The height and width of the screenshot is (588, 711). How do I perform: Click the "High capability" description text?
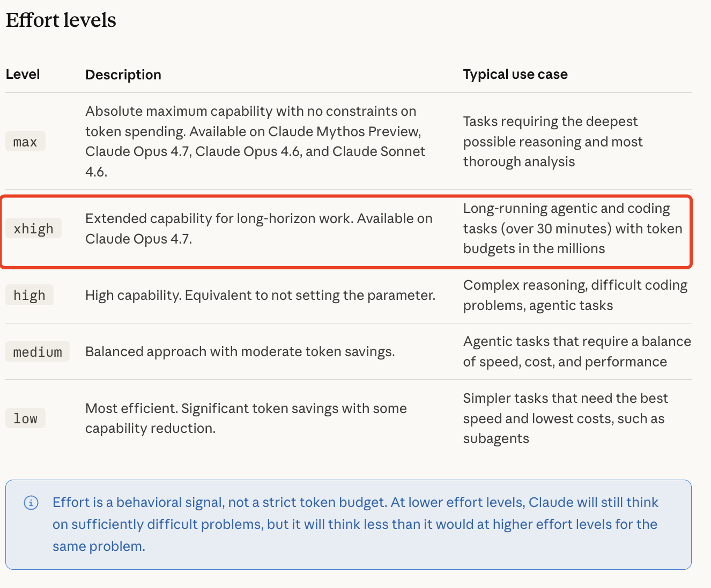[260, 295]
